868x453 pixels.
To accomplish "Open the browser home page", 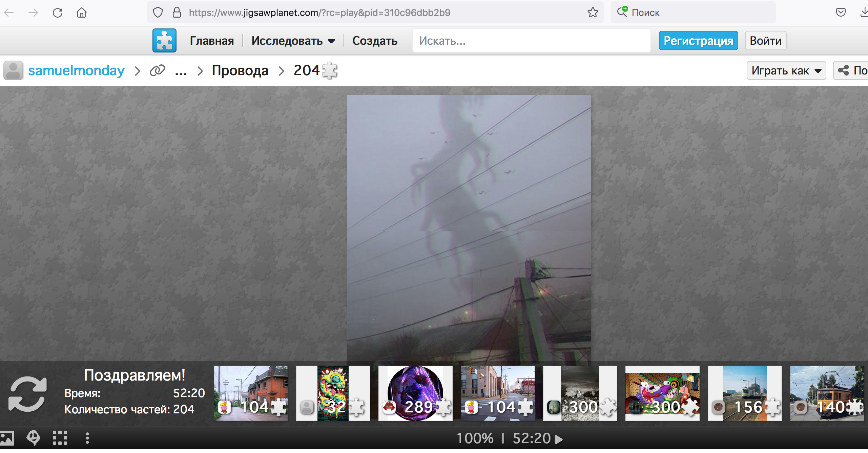I will click(x=82, y=13).
